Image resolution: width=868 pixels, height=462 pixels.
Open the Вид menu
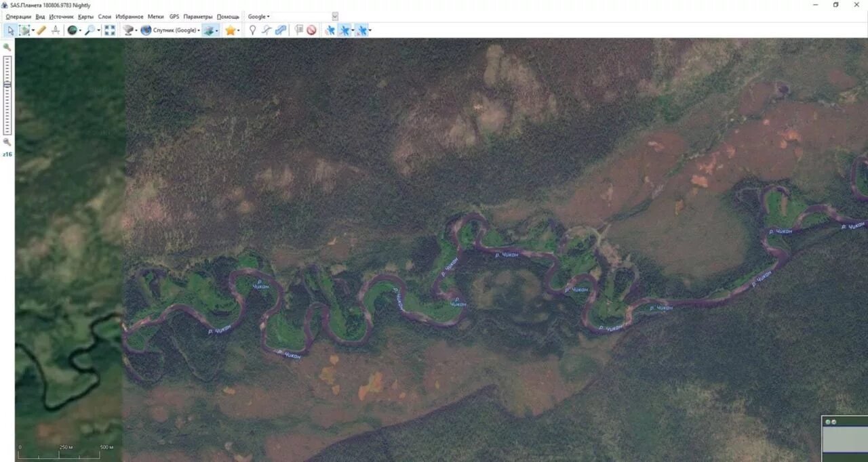(40, 16)
